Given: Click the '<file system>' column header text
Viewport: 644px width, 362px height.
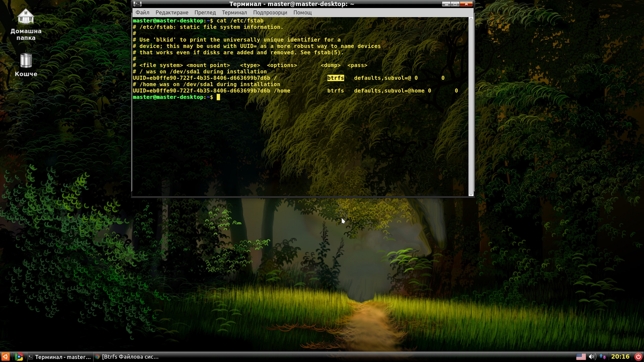Looking at the screenshot, I should (x=161, y=65).
